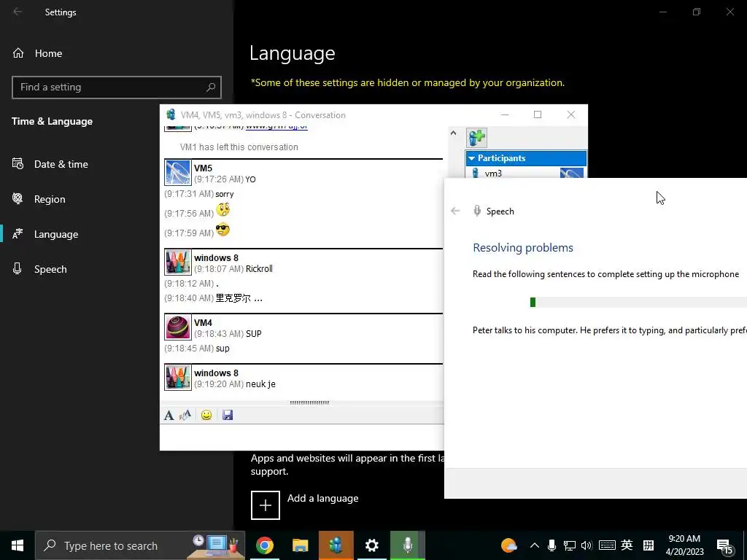Click the 'sorry' message at 9:17:31 AM
Image resolution: width=747 pixels, height=560 pixels.
pyautogui.click(x=225, y=194)
